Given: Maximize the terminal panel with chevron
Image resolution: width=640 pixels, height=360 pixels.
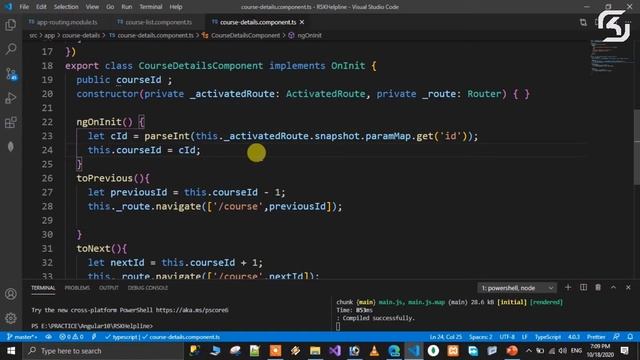Looking at the screenshot, I should pos(613,288).
